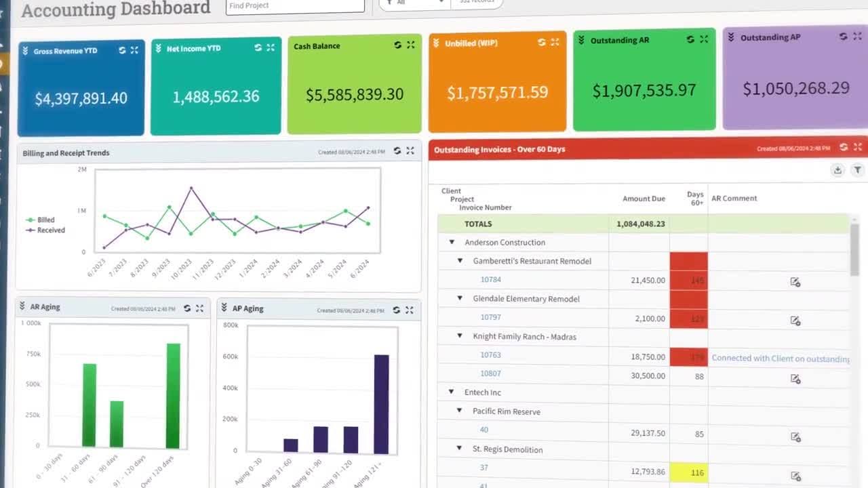Select the Over 120 days AR Aging bar
The image size is (868, 488).
tap(174, 396)
